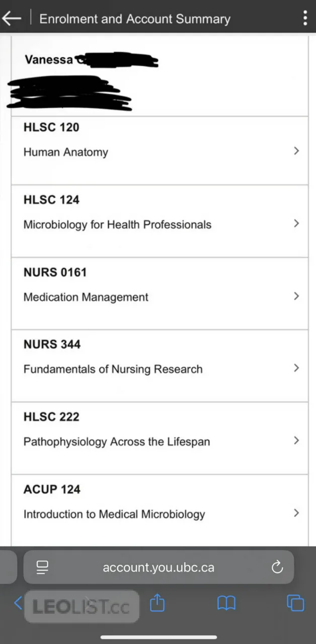This screenshot has width=316, height=644.
Task: Open the three-dot overflow menu
Action: (x=305, y=19)
